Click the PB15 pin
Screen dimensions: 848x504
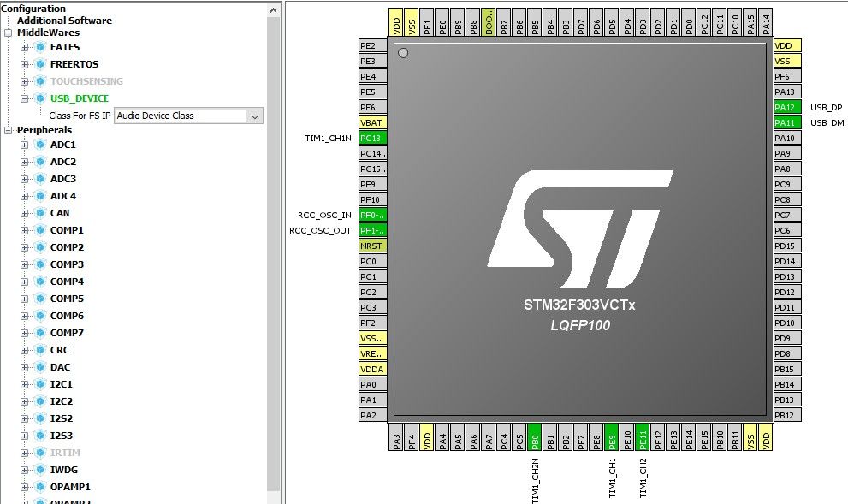pyautogui.click(x=787, y=369)
